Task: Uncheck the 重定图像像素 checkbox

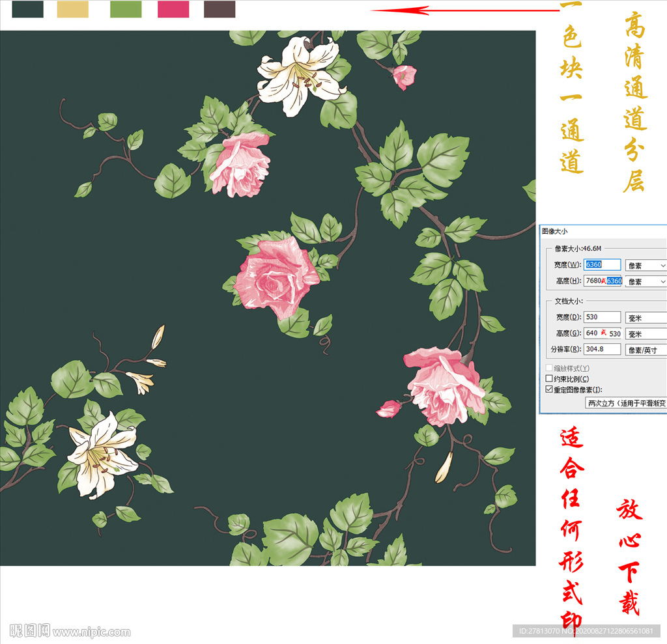Action: [x=549, y=389]
